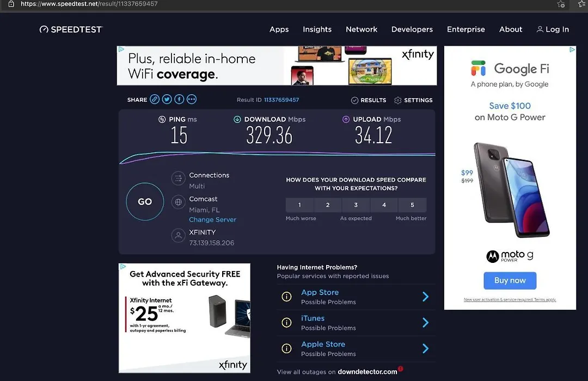Click the App Store info icon
This screenshot has height=381, width=588.
click(286, 297)
